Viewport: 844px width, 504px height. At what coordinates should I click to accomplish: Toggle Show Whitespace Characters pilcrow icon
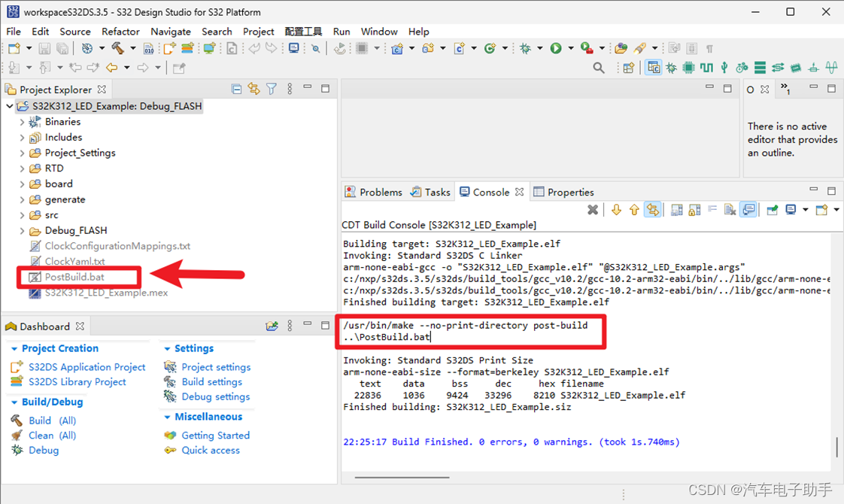[x=709, y=48]
